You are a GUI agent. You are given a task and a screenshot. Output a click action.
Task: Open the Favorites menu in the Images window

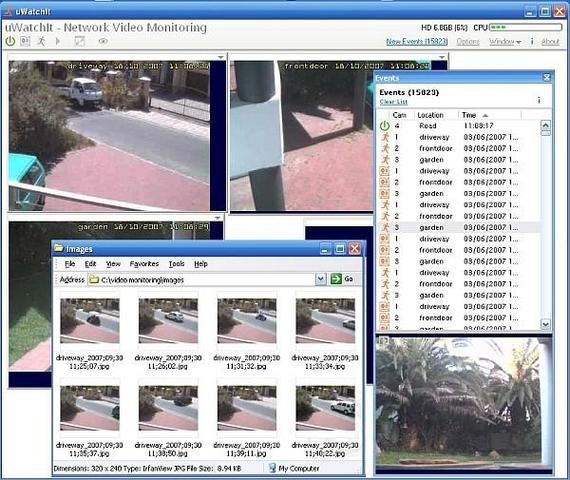click(144, 264)
